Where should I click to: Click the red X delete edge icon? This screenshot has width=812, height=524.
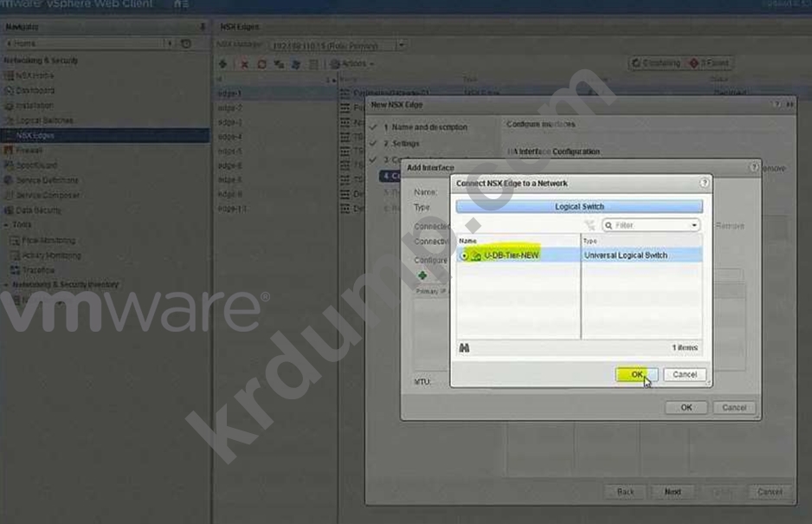[x=244, y=64]
